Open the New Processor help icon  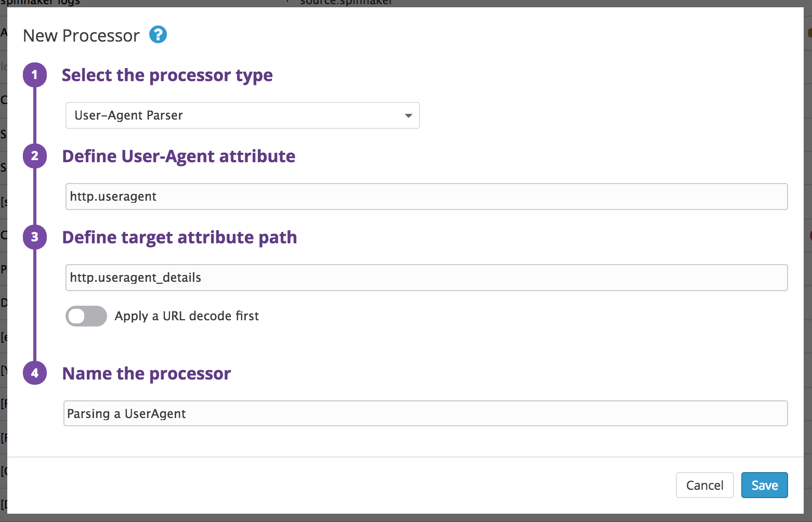tap(158, 35)
